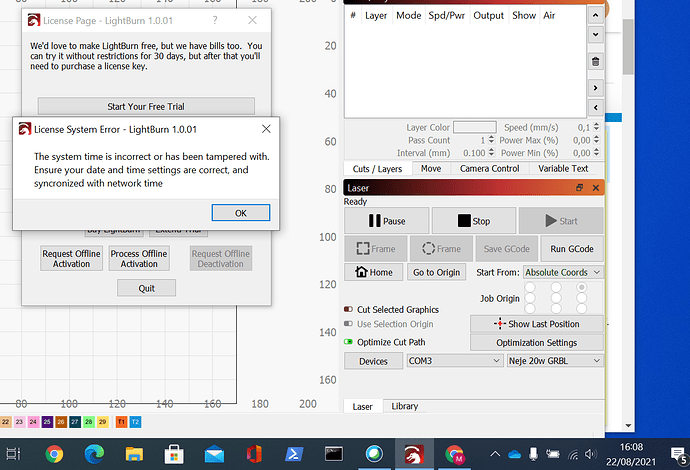Viewport: 690px width, 470px height.
Task: Select the orange T1 tool layer swatch
Action: point(121,422)
